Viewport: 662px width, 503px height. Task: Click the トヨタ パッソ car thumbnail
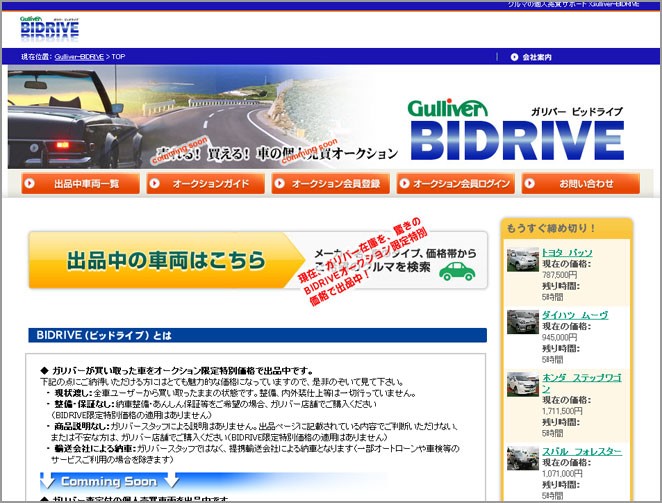[523, 260]
